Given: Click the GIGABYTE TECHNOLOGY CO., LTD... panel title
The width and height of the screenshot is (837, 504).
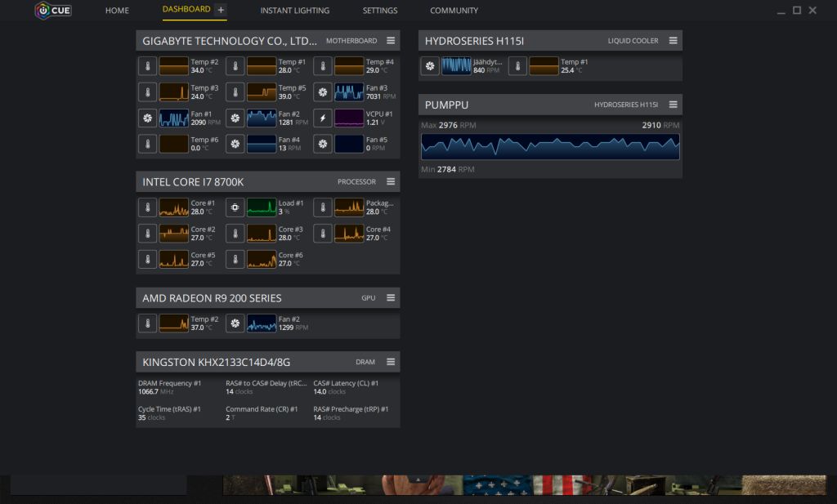Looking at the screenshot, I should coord(230,41).
